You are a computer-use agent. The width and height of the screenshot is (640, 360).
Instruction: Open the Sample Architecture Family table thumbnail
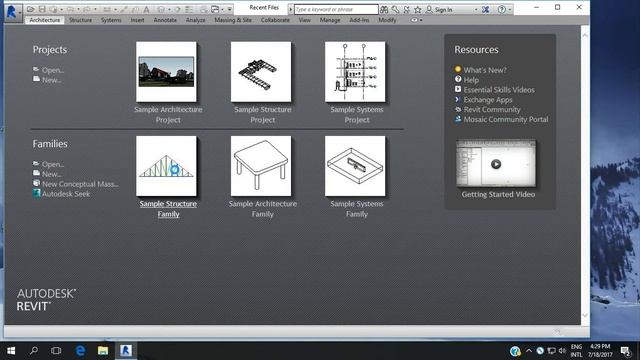(261, 166)
